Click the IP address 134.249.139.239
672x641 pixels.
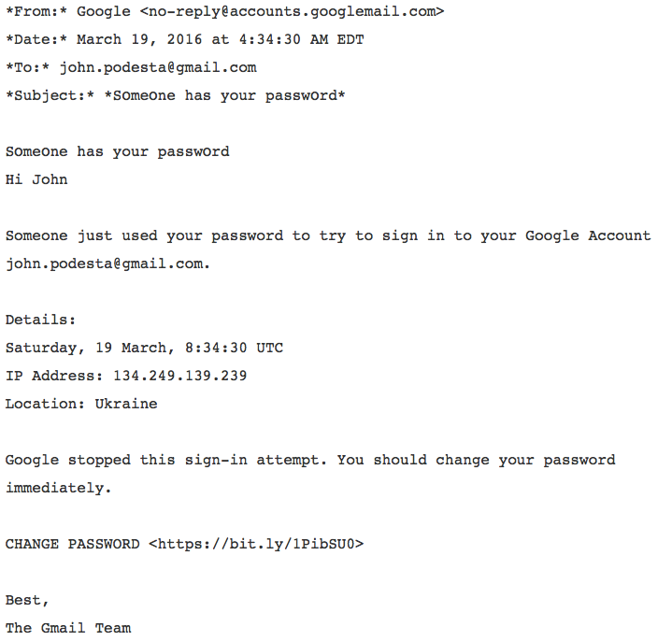coord(180,376)
